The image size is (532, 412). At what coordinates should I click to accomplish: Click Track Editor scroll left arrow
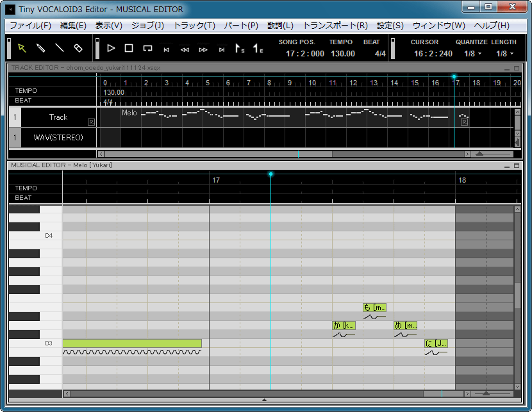click(101, 154)
